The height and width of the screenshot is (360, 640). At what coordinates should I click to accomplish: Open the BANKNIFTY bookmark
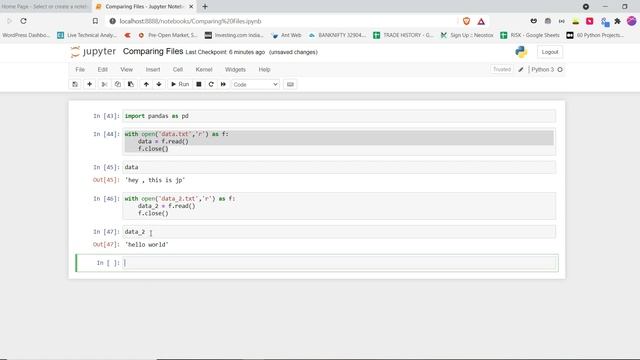coord(337,36)
